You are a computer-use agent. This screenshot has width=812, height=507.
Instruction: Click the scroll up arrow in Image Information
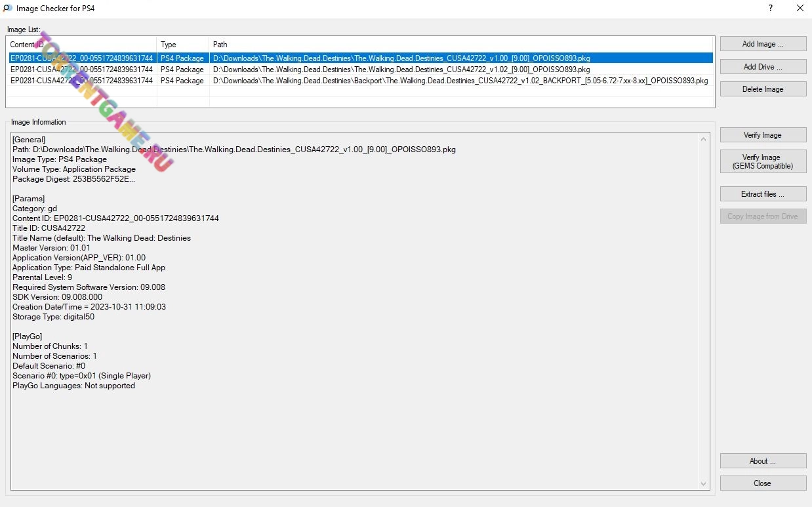(704, 139)
